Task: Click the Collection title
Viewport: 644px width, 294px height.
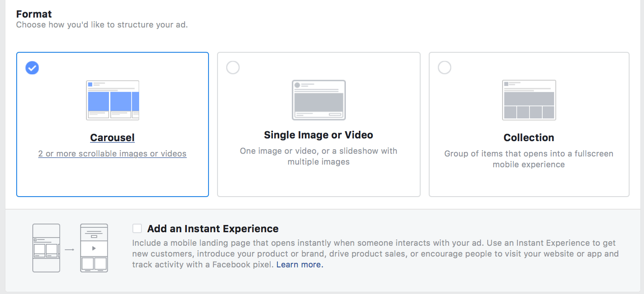Action: 529,138
